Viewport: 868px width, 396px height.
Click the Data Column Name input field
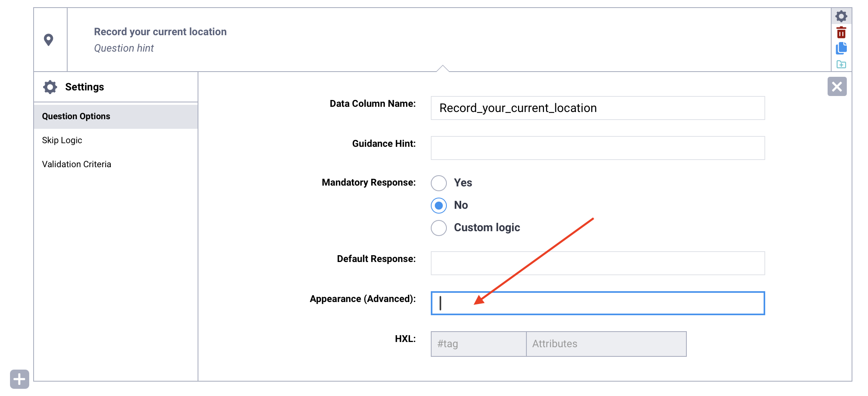coord(598,108)
